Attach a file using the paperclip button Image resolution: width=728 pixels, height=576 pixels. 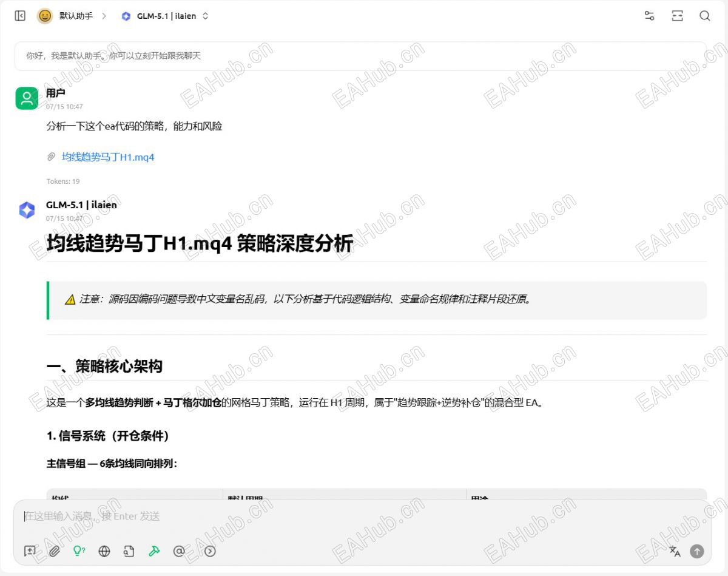(x=55, y=551)
